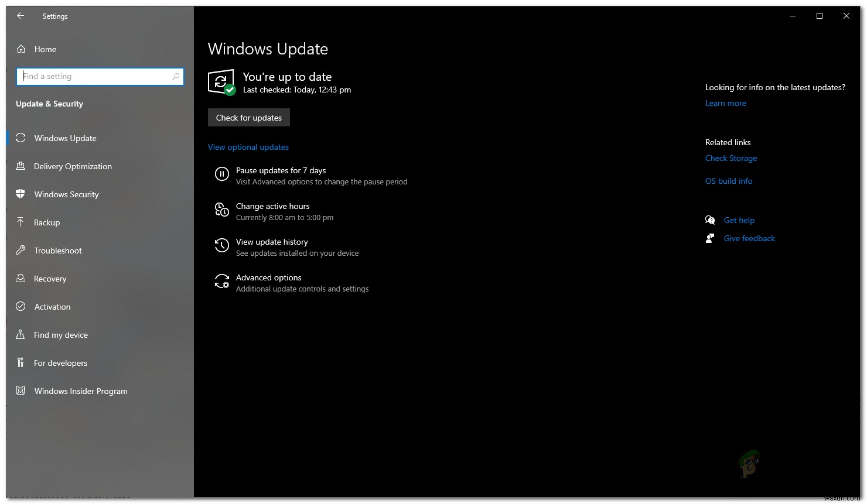Open Recovery using its sidebar icon

click(21, 278)
